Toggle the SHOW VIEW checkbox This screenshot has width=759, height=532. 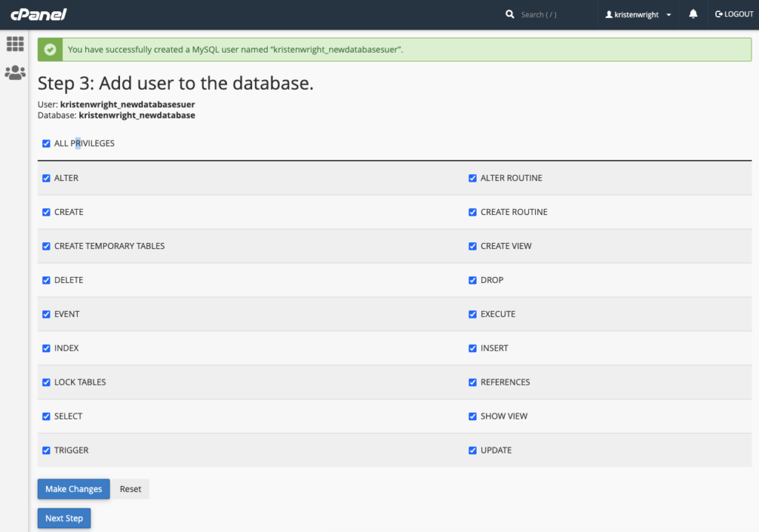472,417
